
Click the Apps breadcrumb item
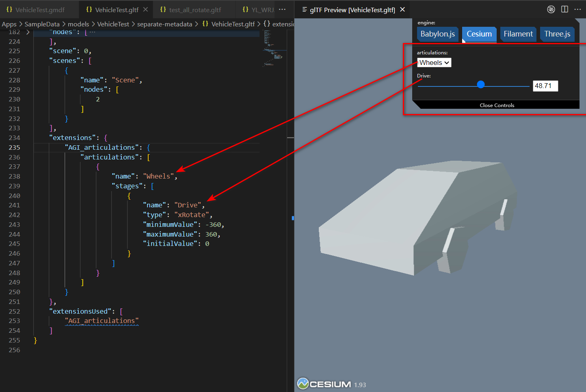tap(9, 24)
